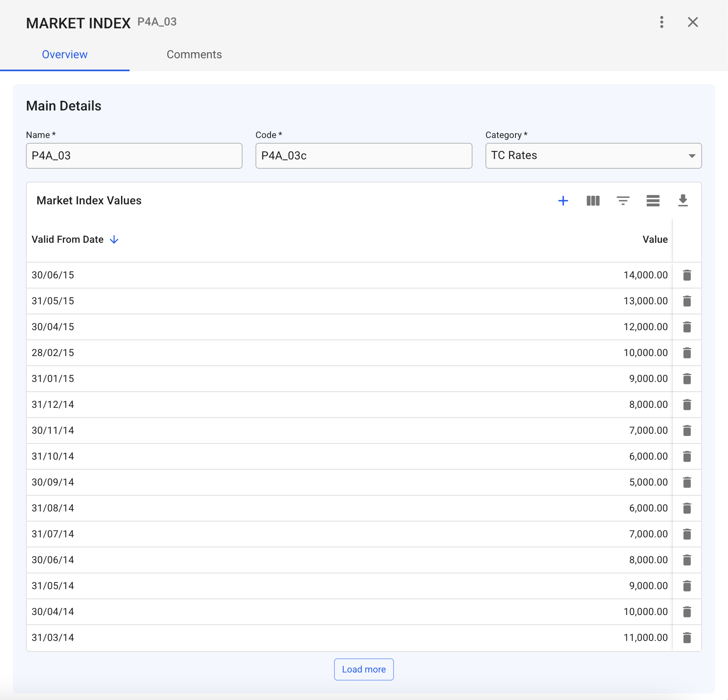Close the Market Index panel
Viewport: 728px width, 700px height.
click(693, 22)
